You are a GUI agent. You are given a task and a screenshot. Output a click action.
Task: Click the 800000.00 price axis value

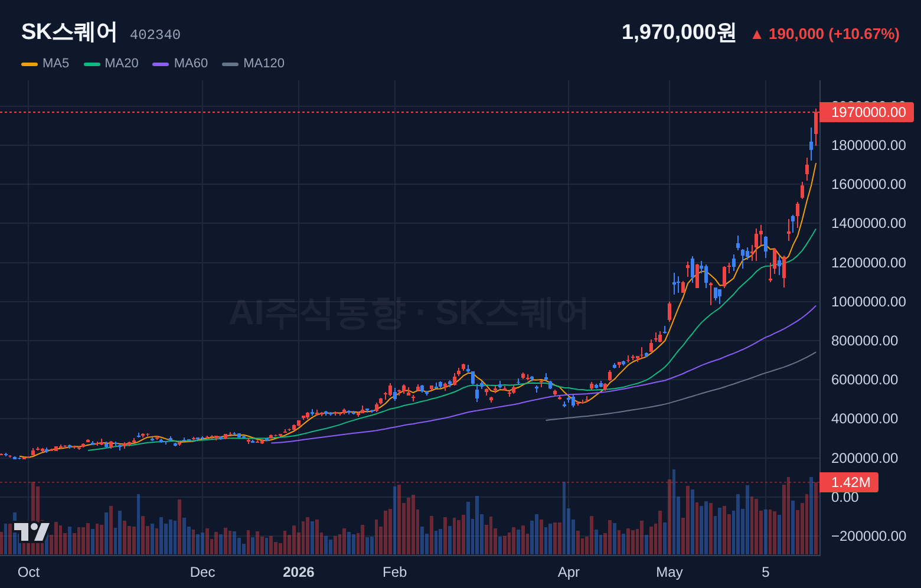pyautogui.click(x=864, y=341)
